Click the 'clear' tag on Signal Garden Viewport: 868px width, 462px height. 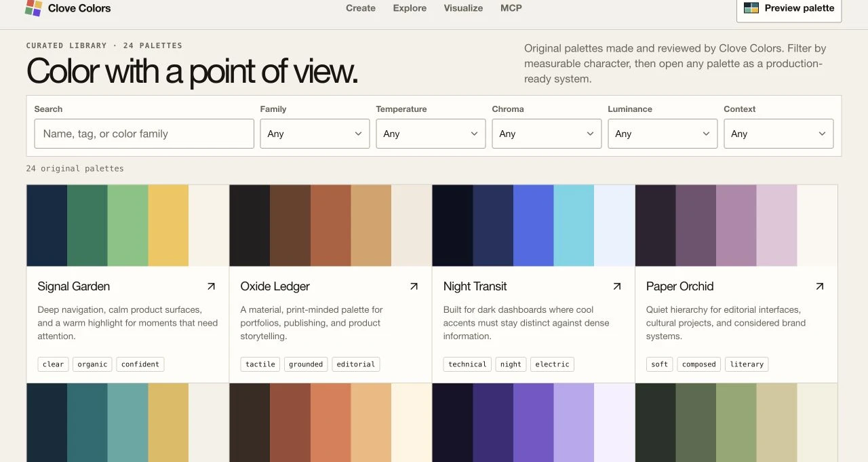[53, 364]
